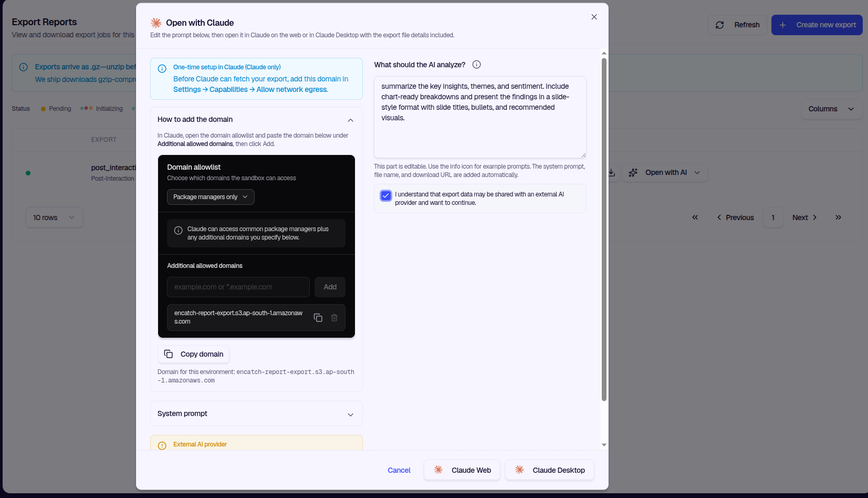Click the Settings → Capabilities setup instructions text
The width and height of the screenshot is (868, 498).
[x=250, y=90]
